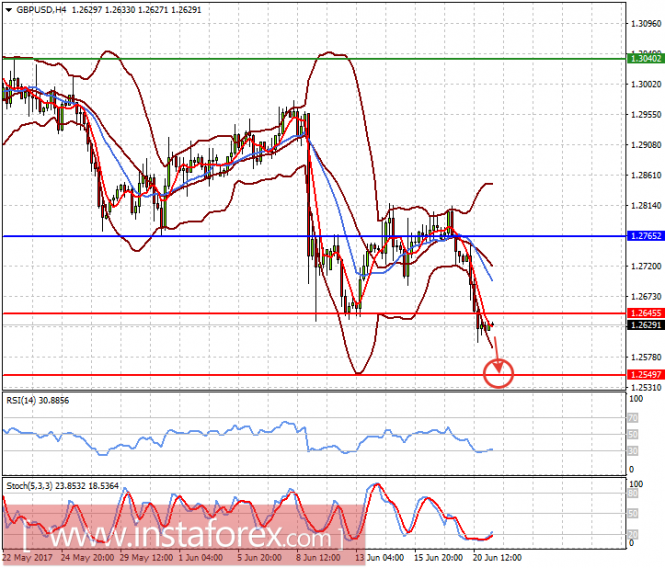Viewport: 665px width, 568px height.
Task: Select the green 1.30402 price label
Action: pos(645,59)
